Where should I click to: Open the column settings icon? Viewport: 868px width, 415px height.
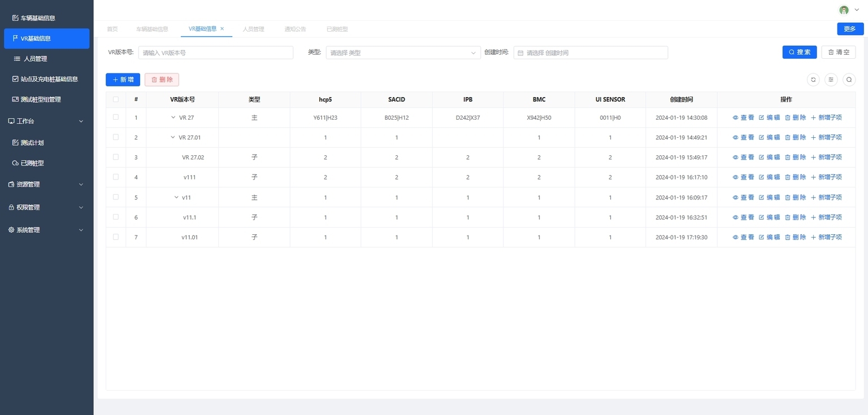tap(831, 80)
